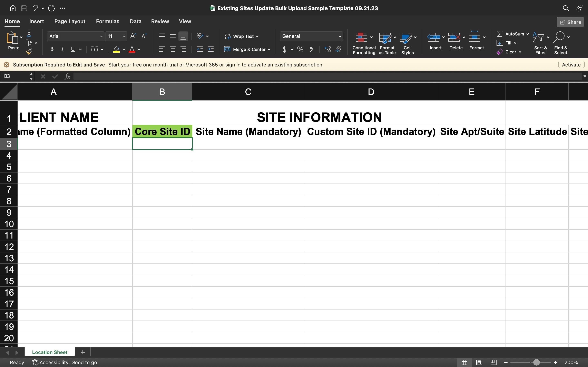Screen dimensions: 588x367
Task: Toggle Bold formatting
Action: pos(52,49)
